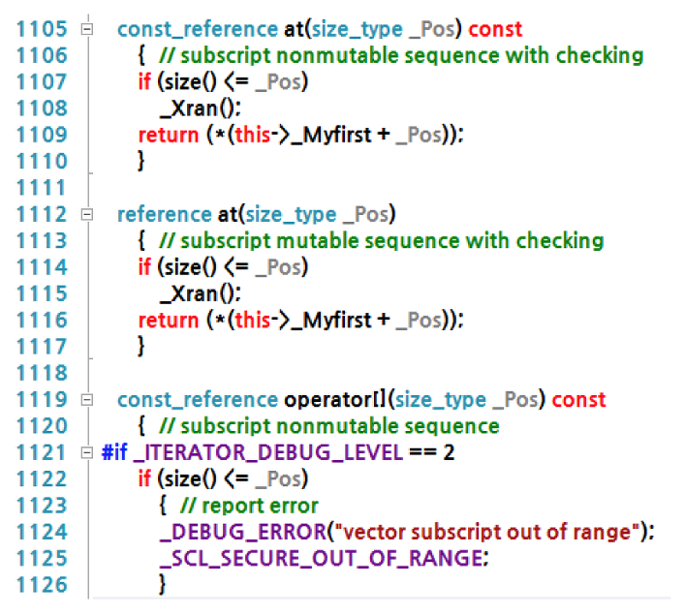Click closing brace on line 1126
The image size is (685, 616).
[x=162, y=585]
